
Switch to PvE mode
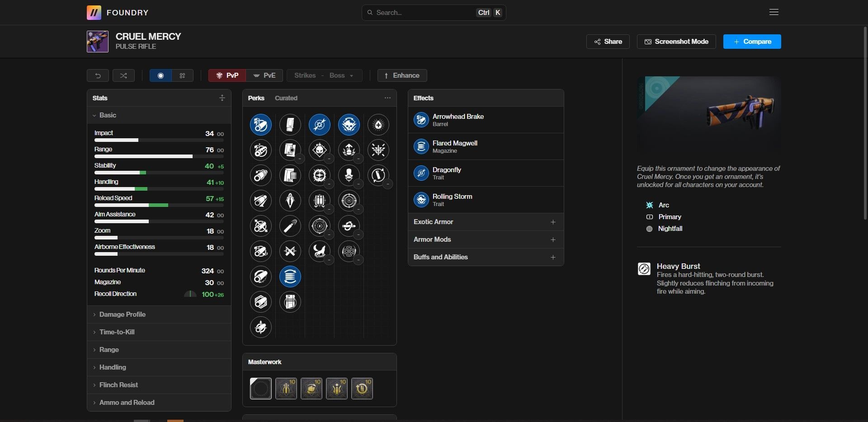pyautogui.click(x=264, y=75)
